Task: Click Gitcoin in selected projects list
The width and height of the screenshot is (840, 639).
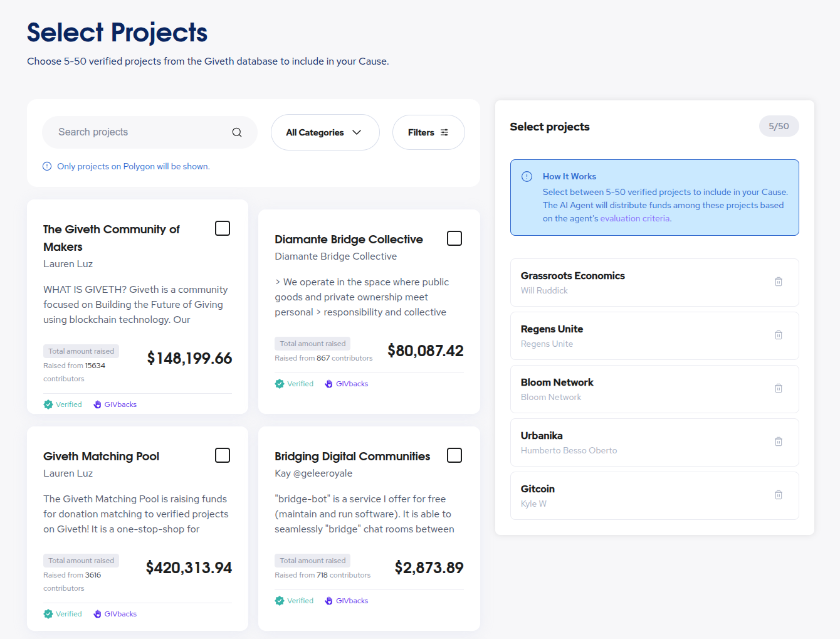Action: pyautogui.click(x=538, y=489)
